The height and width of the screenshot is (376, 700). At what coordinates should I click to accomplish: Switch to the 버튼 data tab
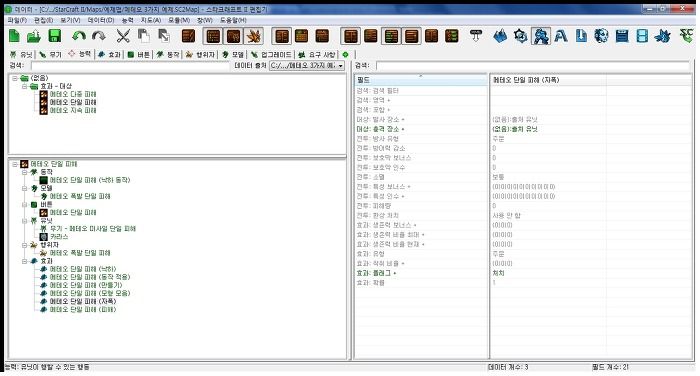coord(138,54)
